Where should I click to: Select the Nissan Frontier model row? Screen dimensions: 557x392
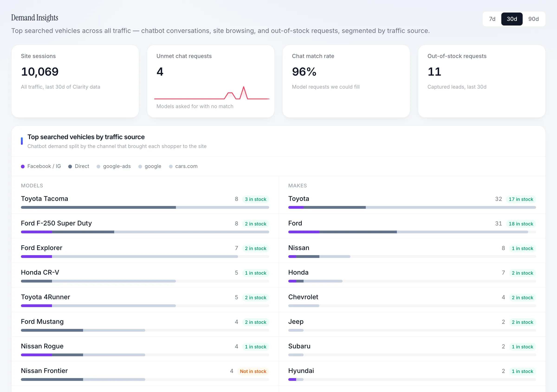[x=145, y=374]
